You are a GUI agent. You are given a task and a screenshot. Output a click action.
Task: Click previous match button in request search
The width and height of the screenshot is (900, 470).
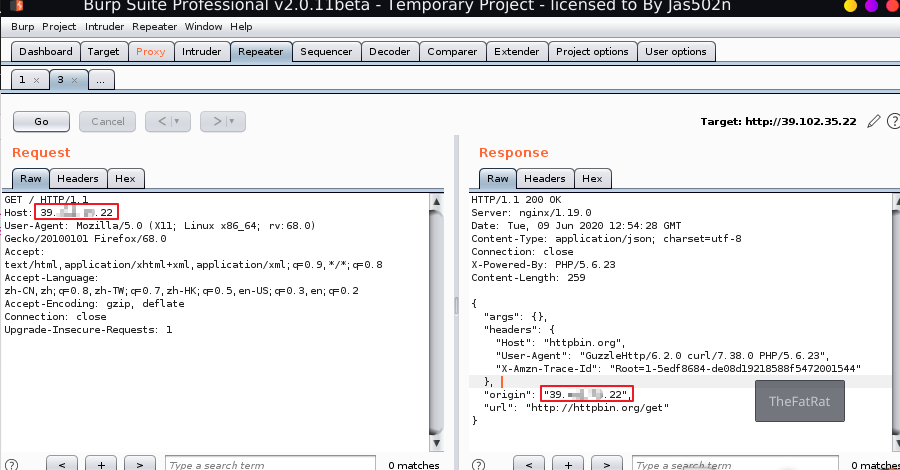(x=62, y=465)
